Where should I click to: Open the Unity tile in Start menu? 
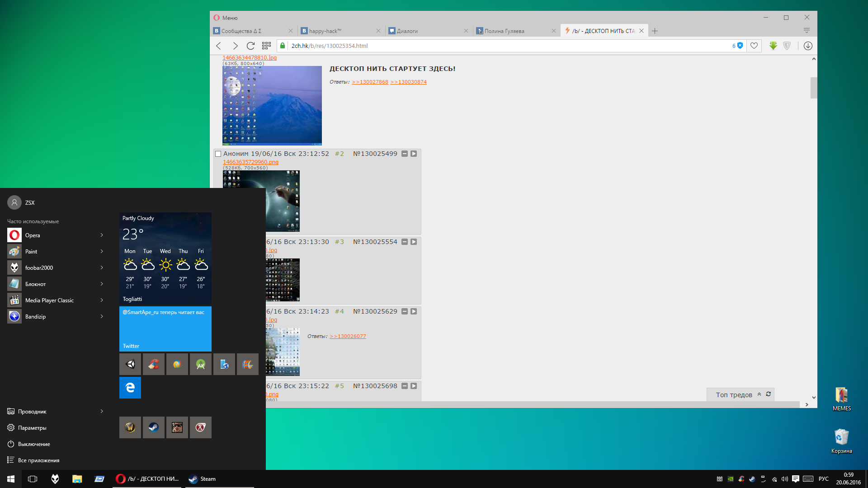pos(130,364)
